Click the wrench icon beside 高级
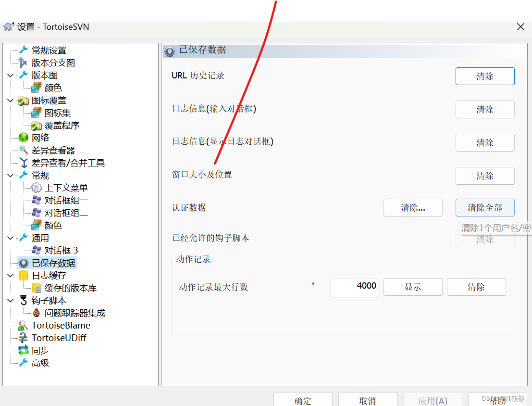Image resolution: width=532 pixels, height=406 pixels. (x=24, y=363)
